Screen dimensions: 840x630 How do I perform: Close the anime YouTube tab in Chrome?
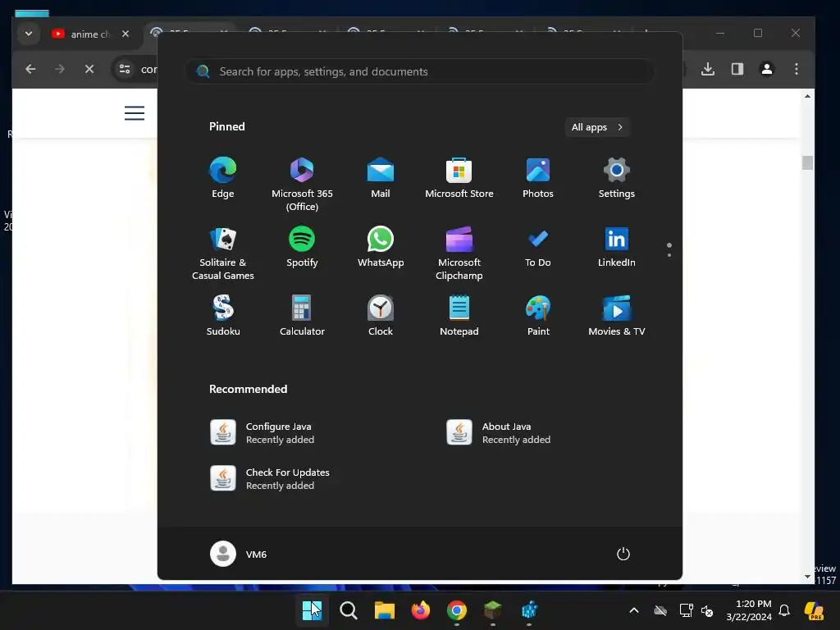[126, 34]
